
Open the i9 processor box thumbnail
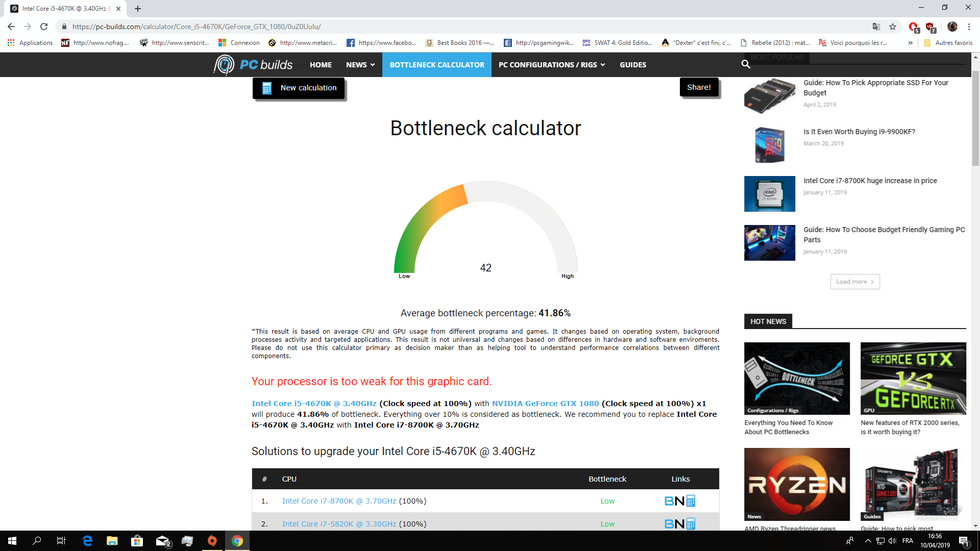(770, 145)
